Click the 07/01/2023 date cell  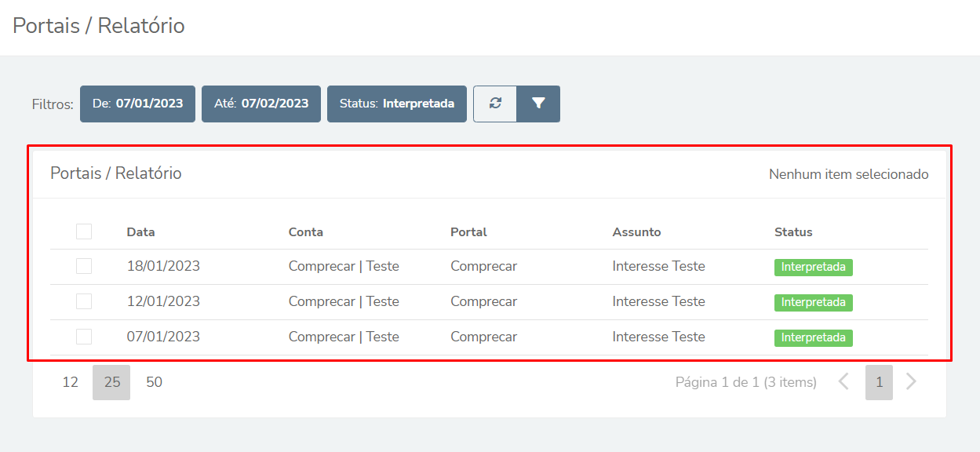163,337
